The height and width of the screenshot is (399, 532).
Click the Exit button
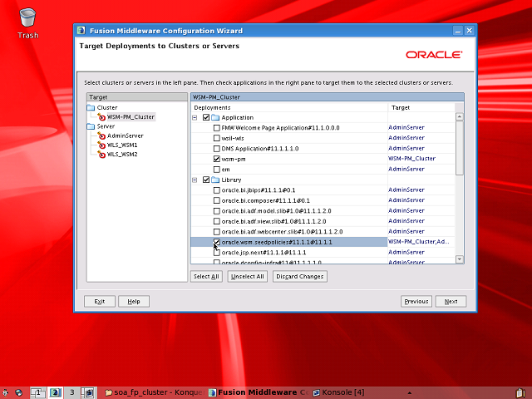(x=100, y=301)
